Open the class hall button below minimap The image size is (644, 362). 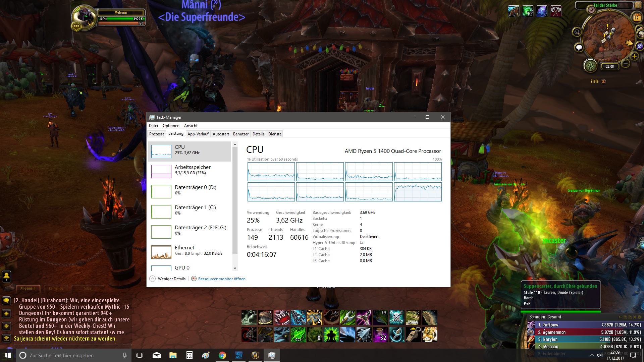click(x=590, y=66)
